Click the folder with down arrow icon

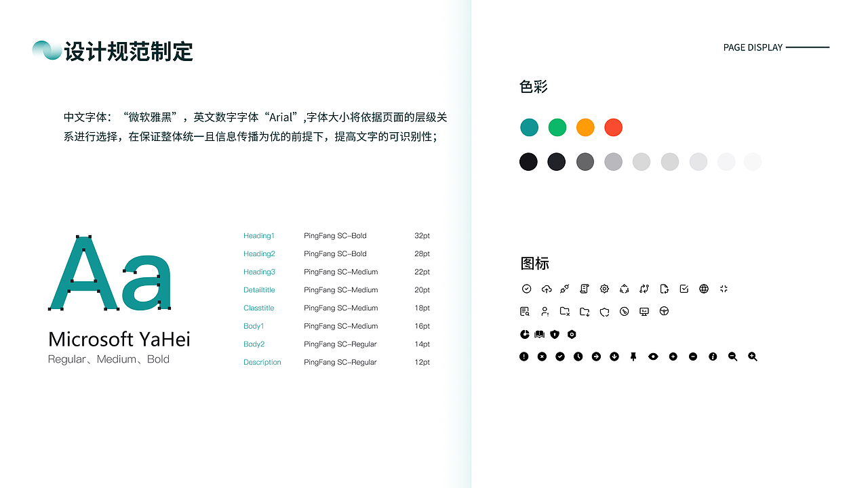pyautogui.click(x=585, y=311)
